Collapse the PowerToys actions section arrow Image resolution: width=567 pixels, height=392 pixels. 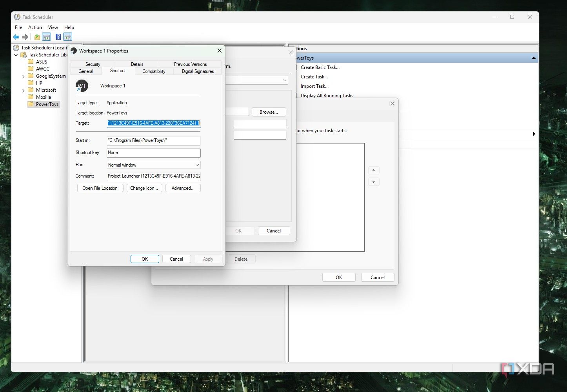pos(534,58)
